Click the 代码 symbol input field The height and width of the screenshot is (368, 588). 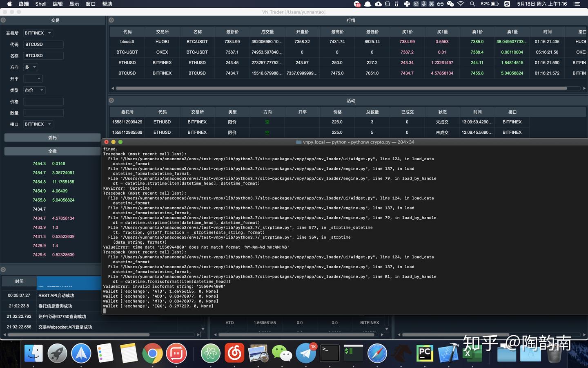(43, 45)
